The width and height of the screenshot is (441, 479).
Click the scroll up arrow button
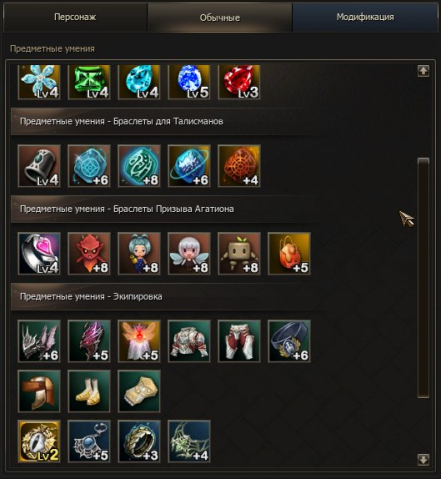point(423,71)
